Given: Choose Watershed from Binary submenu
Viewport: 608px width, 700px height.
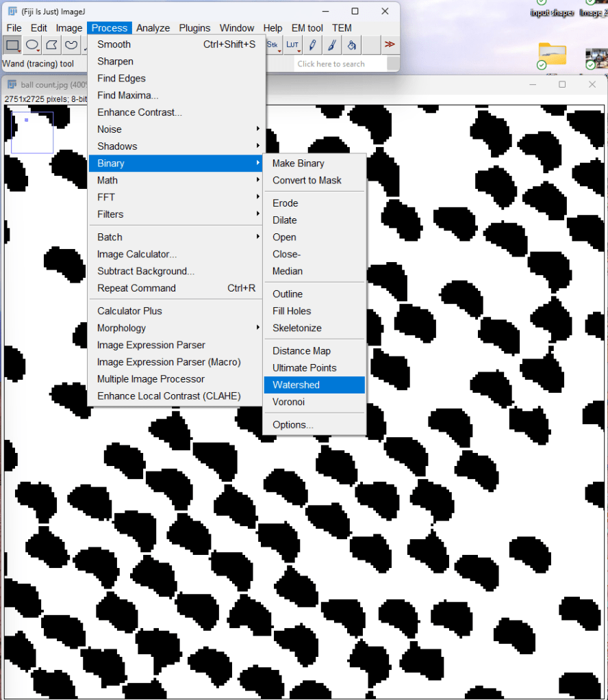Looking at the screenshot, I should point(296,385).
